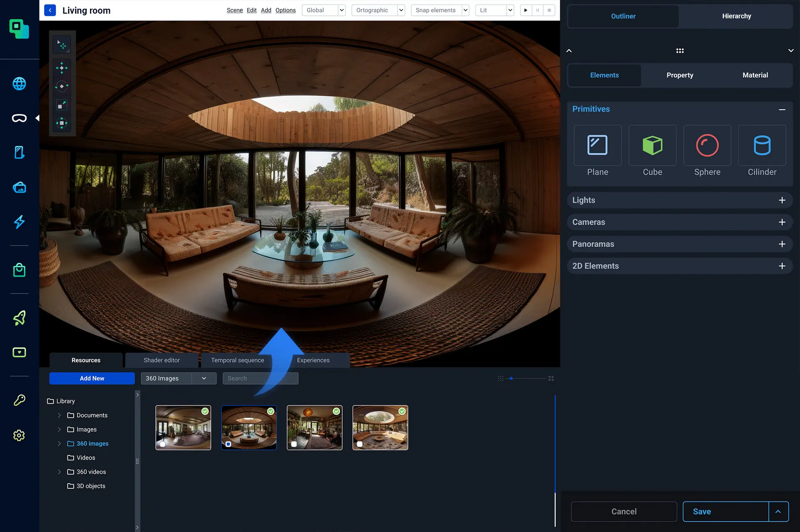Open the rocket/publish section in the sidebar
Screen dimensions: 800x532
(19, 318)
